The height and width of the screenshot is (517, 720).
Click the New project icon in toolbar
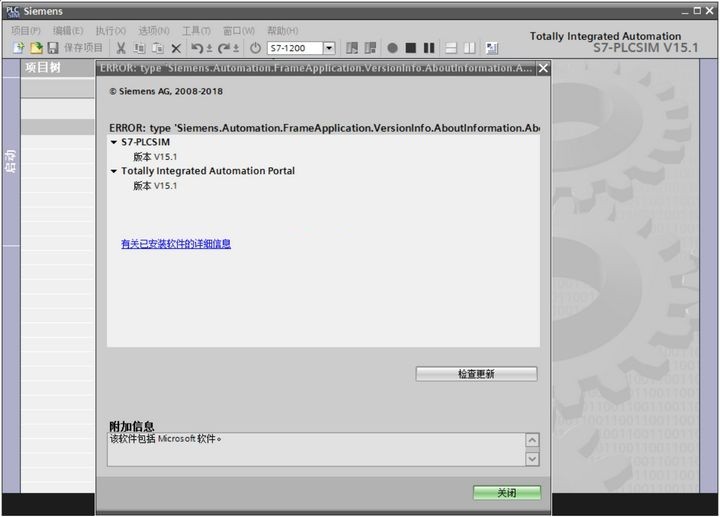point(18,48)
